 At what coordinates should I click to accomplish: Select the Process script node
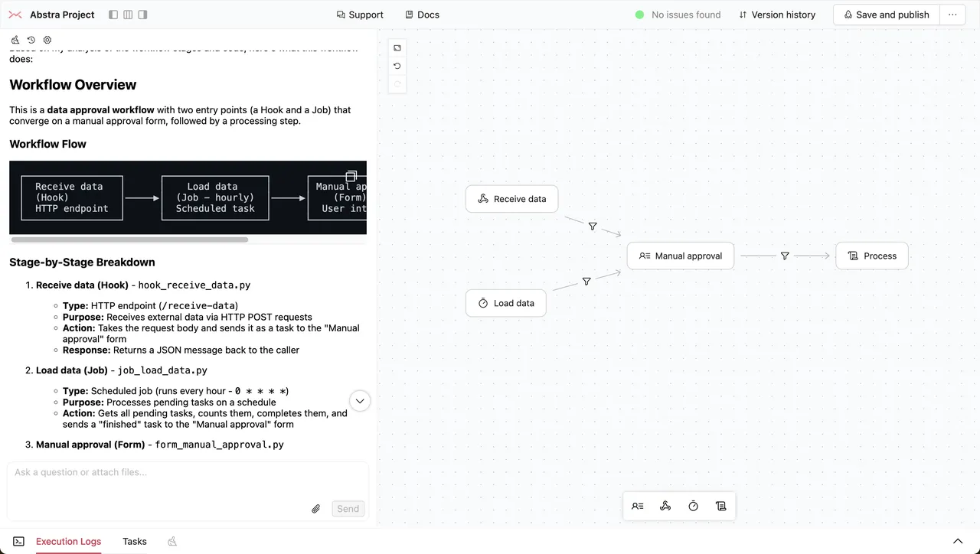point(872,256)
